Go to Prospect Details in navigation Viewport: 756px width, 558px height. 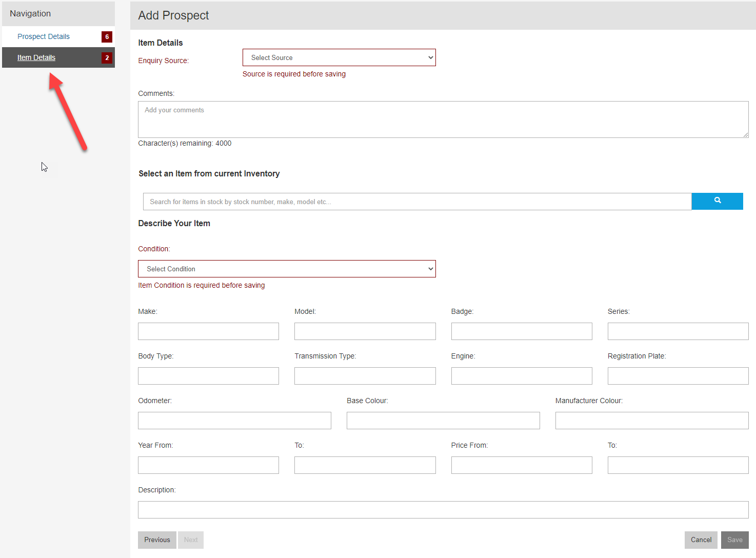pos(44,37)
